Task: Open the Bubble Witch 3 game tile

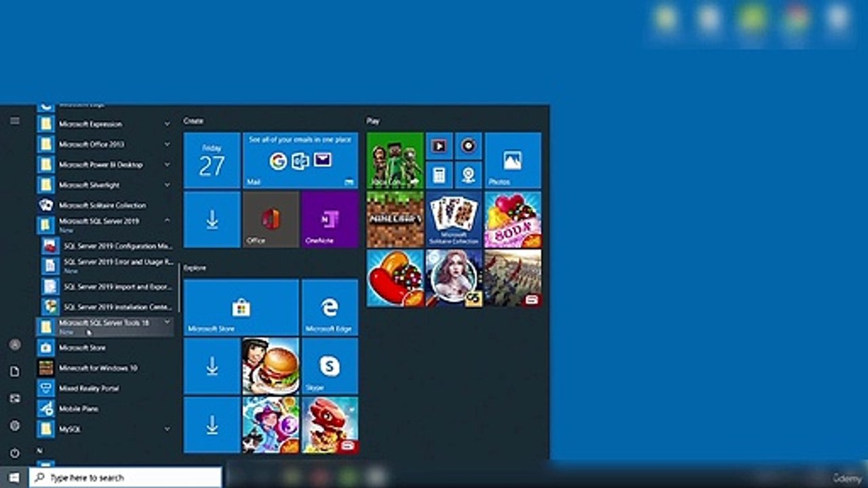Action: coord(271,425)
